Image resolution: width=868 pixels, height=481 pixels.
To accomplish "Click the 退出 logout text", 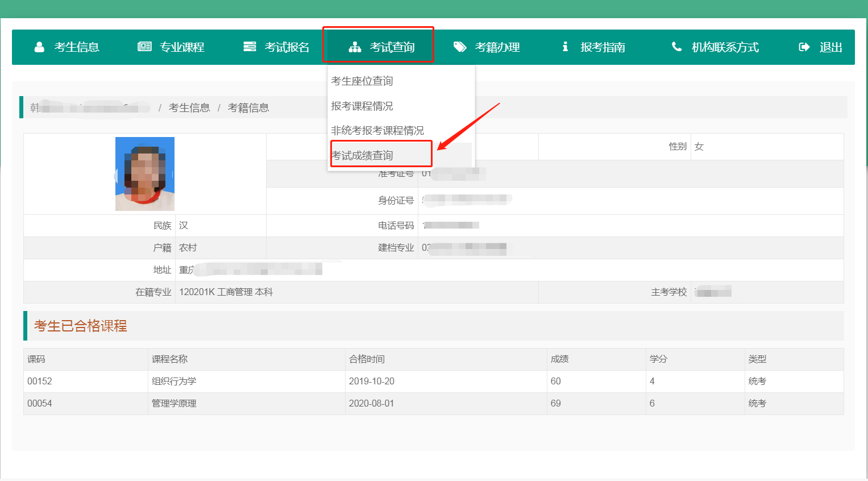I will coord(830,47).
